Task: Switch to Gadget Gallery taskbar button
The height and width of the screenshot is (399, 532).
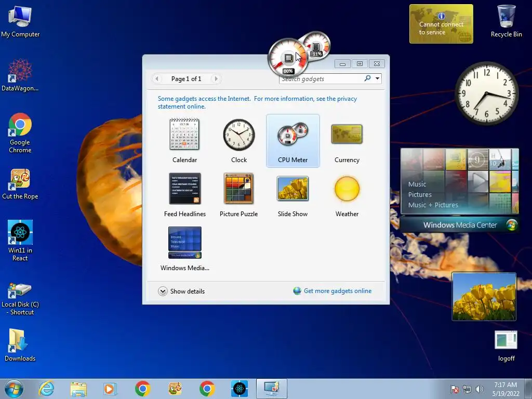Action: click(271, 389)
